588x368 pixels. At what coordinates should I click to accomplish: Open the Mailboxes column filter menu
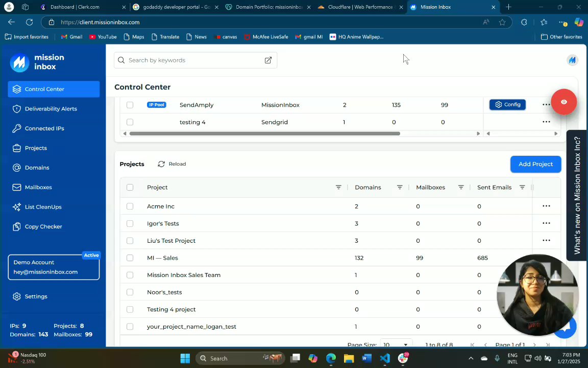[x=461, y=188]
